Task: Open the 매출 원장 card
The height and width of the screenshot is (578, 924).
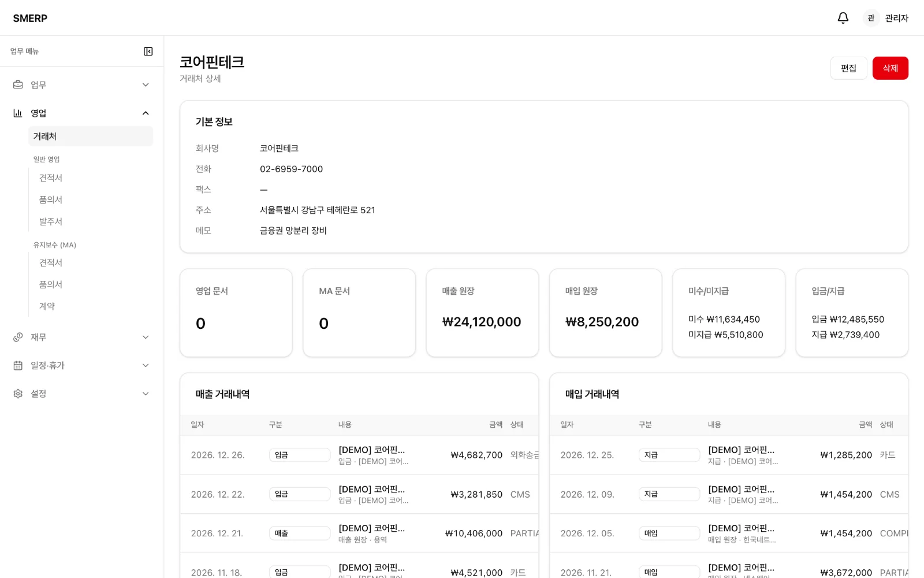Action: point(482,313)
